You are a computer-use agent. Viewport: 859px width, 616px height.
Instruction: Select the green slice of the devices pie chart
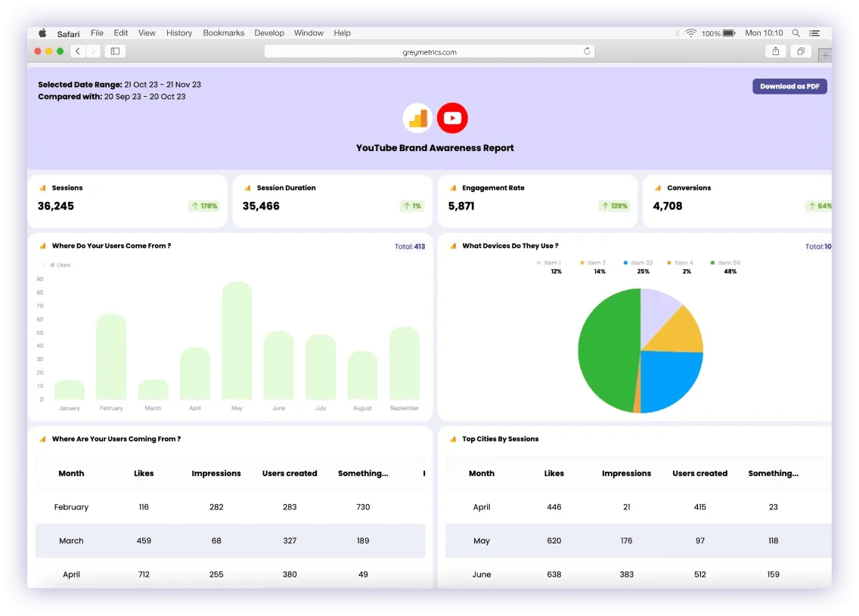[612, 348]
